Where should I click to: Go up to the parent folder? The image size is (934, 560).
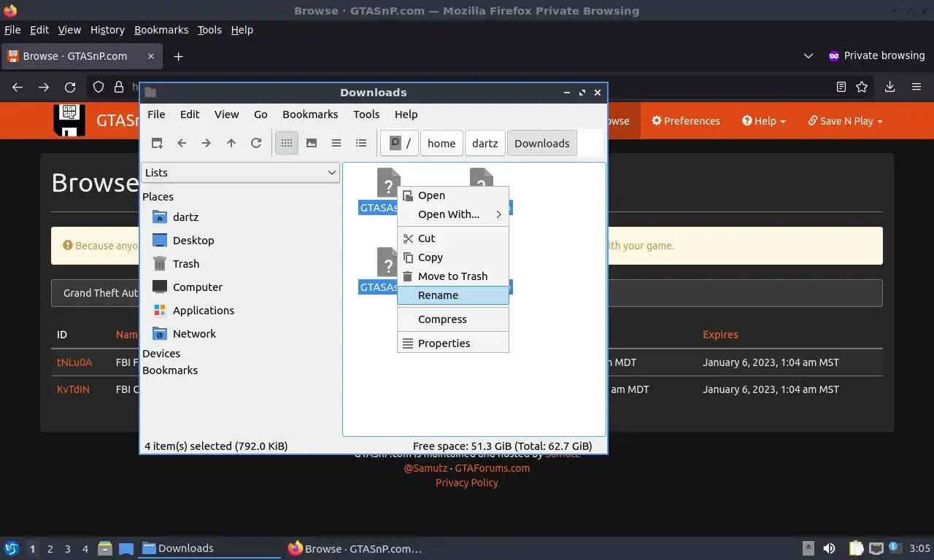point(231,143)
